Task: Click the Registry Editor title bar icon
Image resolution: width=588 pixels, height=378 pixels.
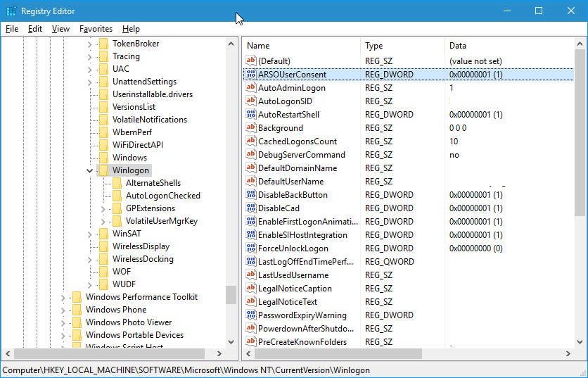Action: click(11, 11)
